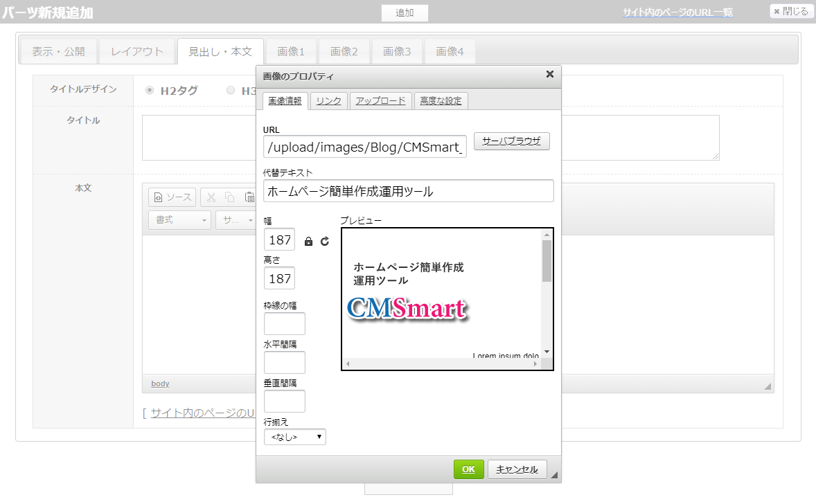
Task: Open the 行揃え alignment dropdown
Action: [294, 437]
